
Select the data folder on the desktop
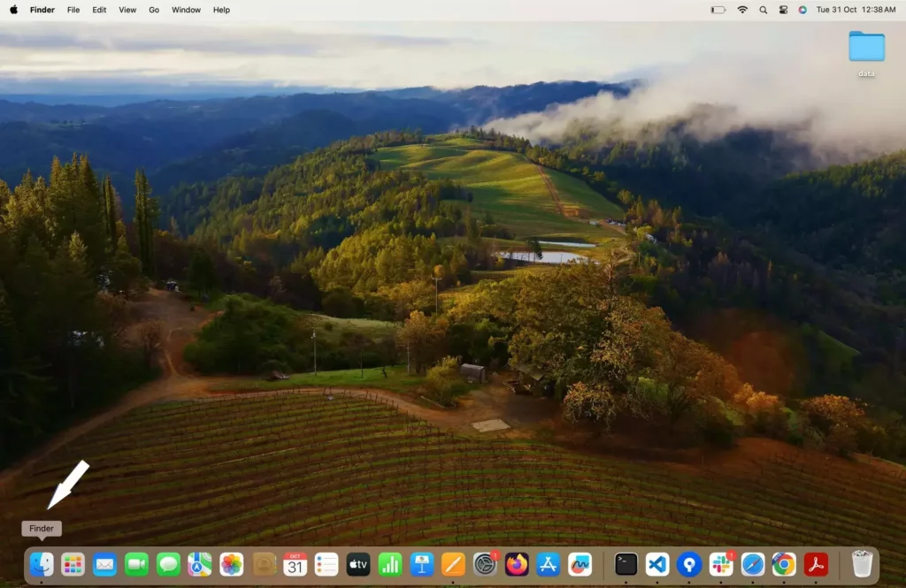click(x=866, y=48)
